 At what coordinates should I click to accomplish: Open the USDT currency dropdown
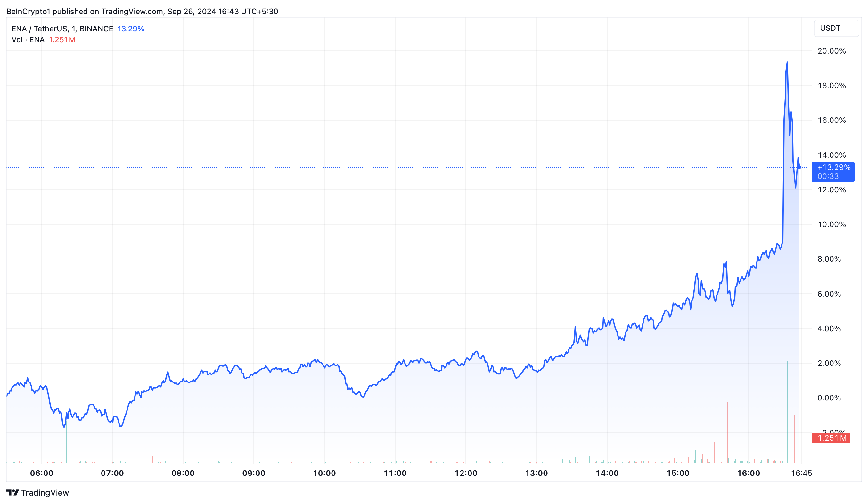pyautogui.click(x=836, y=28)
